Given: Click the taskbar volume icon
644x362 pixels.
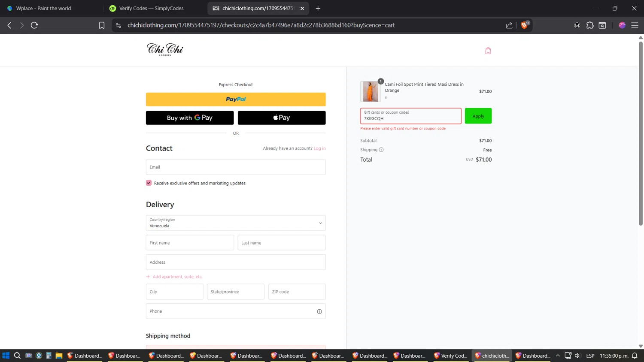Looking at the screenshot, I should click(577, 356).
